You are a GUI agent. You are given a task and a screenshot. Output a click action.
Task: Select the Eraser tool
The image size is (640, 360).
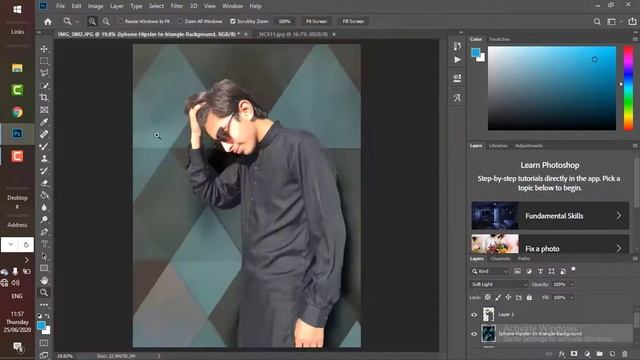(x=44, y=183)
